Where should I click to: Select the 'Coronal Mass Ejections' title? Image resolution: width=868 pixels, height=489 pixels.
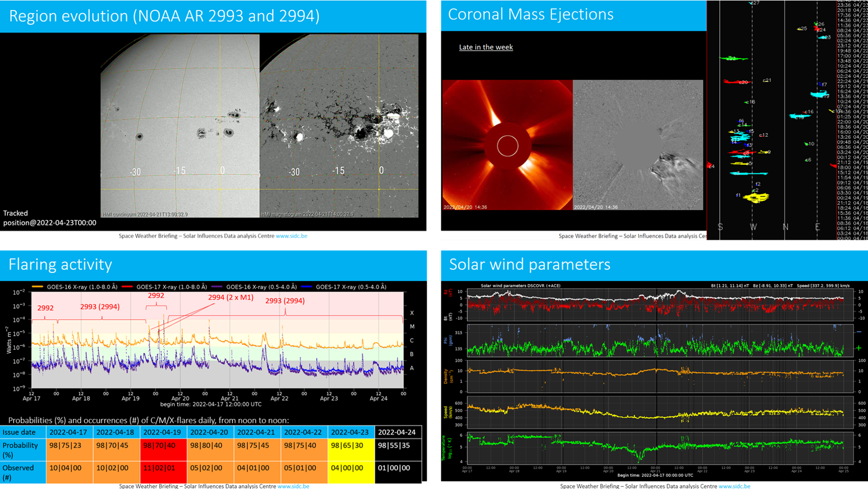coord(531,14)
